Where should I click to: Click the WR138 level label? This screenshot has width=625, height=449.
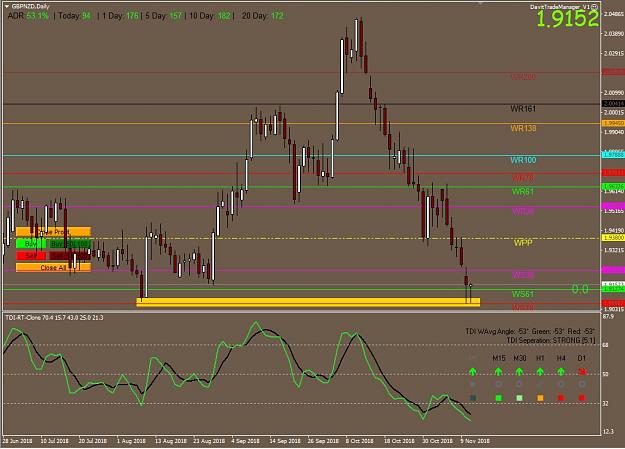coord(523,128)
